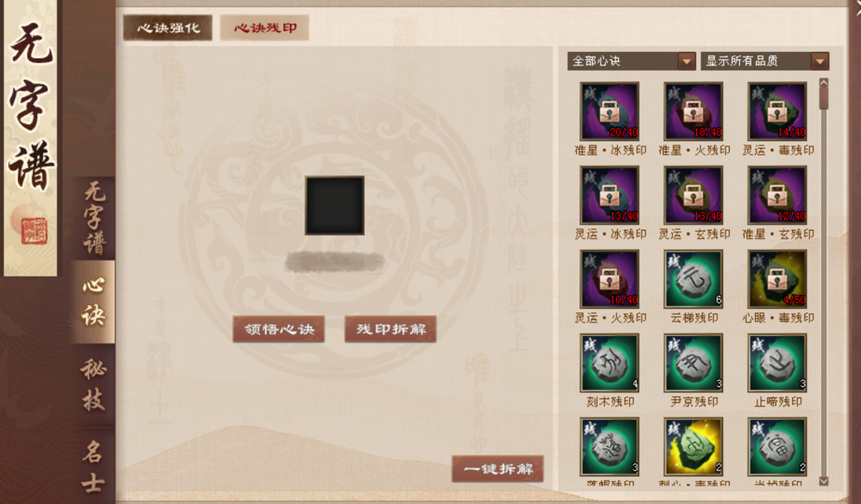Select the 准星·火残印 icon showing 18/40
Image resolution: width=861 pixels, height=504 pixels.
(x=694, y=112)
